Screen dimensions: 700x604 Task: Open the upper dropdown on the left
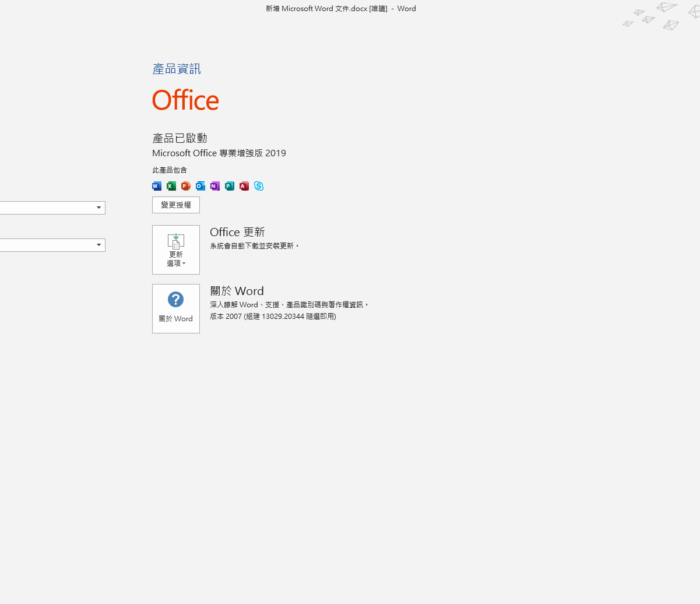point(52,208)
